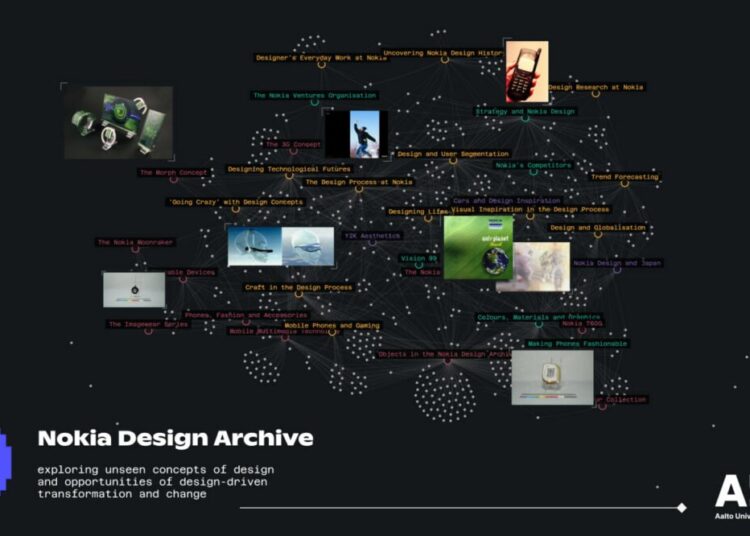This screenshot has width=750, height=536.
Task: Click node ring under 'Craft in the Design Process'
Action: pos(298,295)
